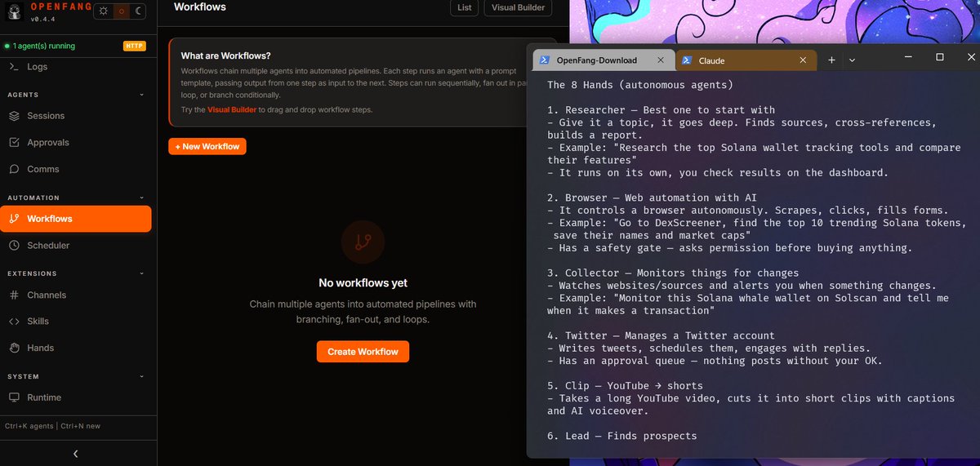Click the Workflows page title
The image size is (980, 466).
(x=200, y=7)
